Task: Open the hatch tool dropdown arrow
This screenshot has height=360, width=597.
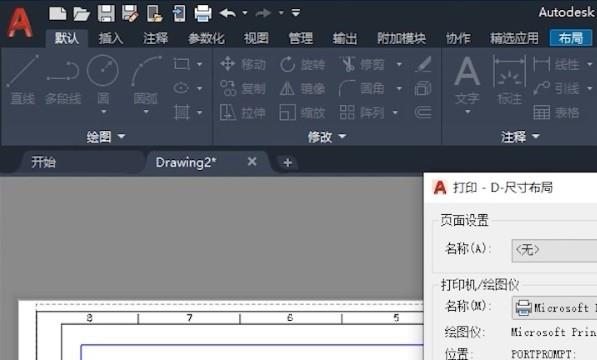Action: coord(200,113)
